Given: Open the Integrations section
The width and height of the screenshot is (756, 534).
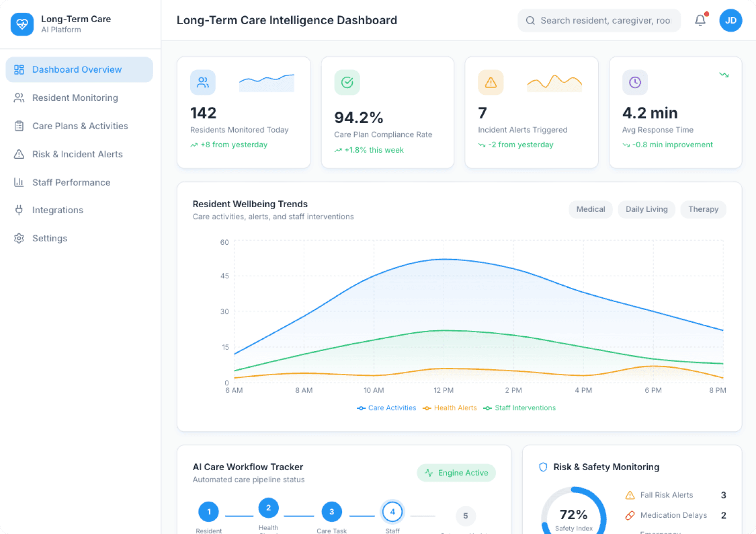Looking at the screenshot, I should click(x=57, y=210).
